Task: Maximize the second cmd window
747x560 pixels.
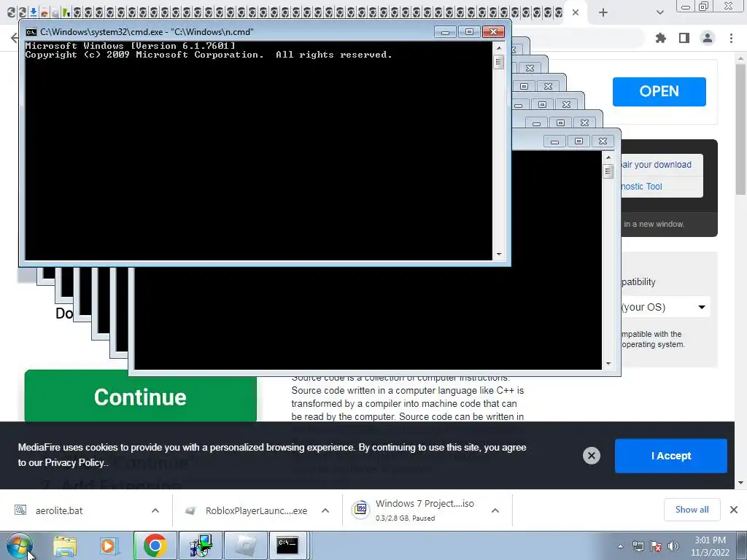Action: coord(578,141)
